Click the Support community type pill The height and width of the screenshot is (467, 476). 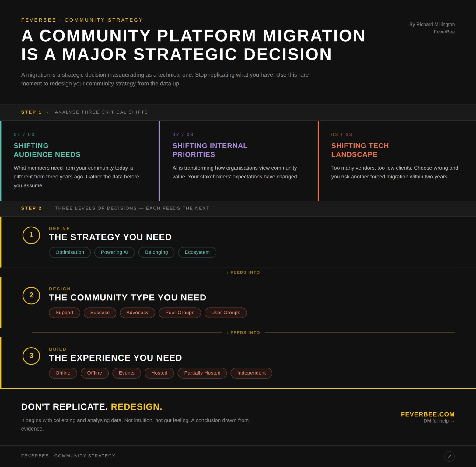(x=65, y=313)
